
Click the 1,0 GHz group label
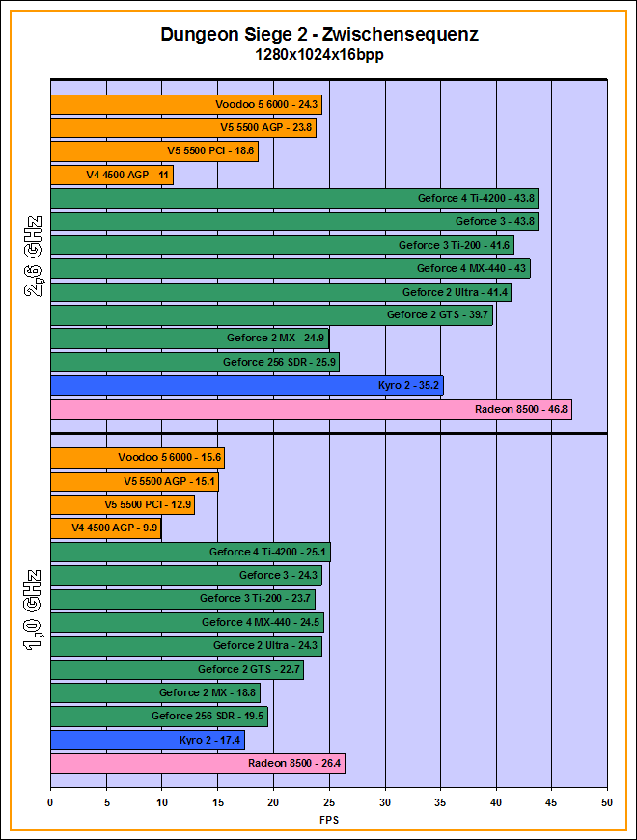click(31, 611)
